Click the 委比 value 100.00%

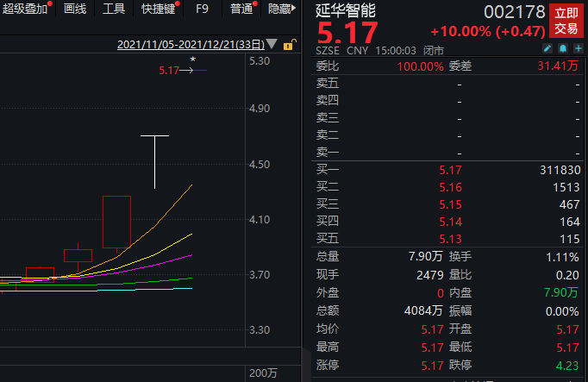point(421,66)
